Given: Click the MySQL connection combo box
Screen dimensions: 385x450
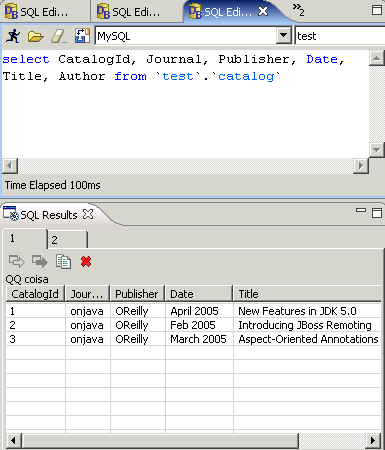Looking at the screenshot, I should (x=193, y=36).
